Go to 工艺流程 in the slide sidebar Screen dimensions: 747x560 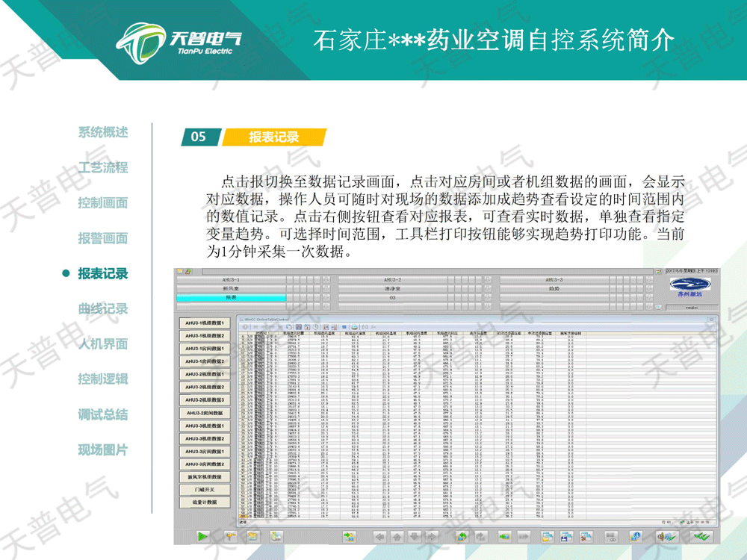click(103, 167)
